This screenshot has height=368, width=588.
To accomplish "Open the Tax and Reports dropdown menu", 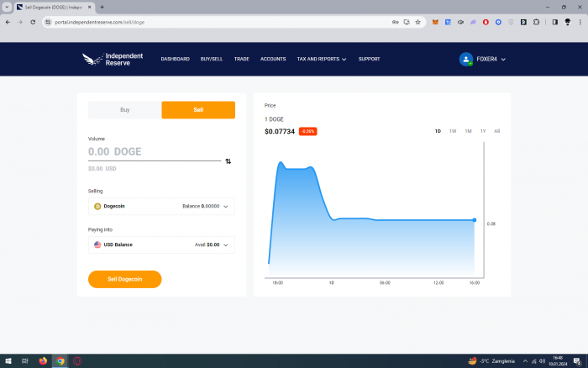I will tap(322, 59).
